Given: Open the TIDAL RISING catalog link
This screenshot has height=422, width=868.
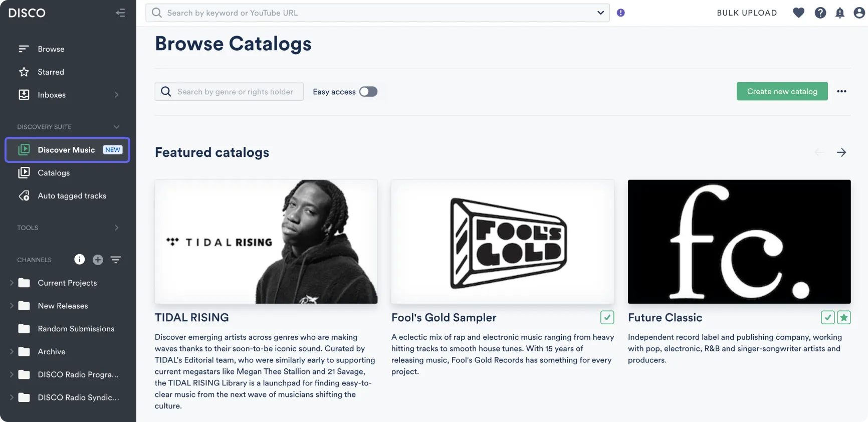Looking at the screenshot, I should [x=192, y=317].
